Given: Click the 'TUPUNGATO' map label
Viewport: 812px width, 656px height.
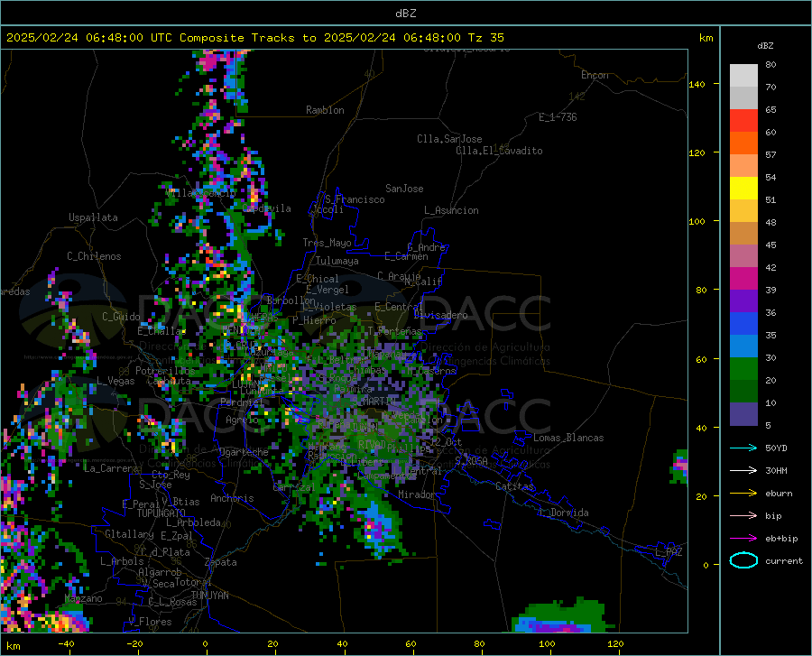Looking at the screenshot, I should coord(161,513).
